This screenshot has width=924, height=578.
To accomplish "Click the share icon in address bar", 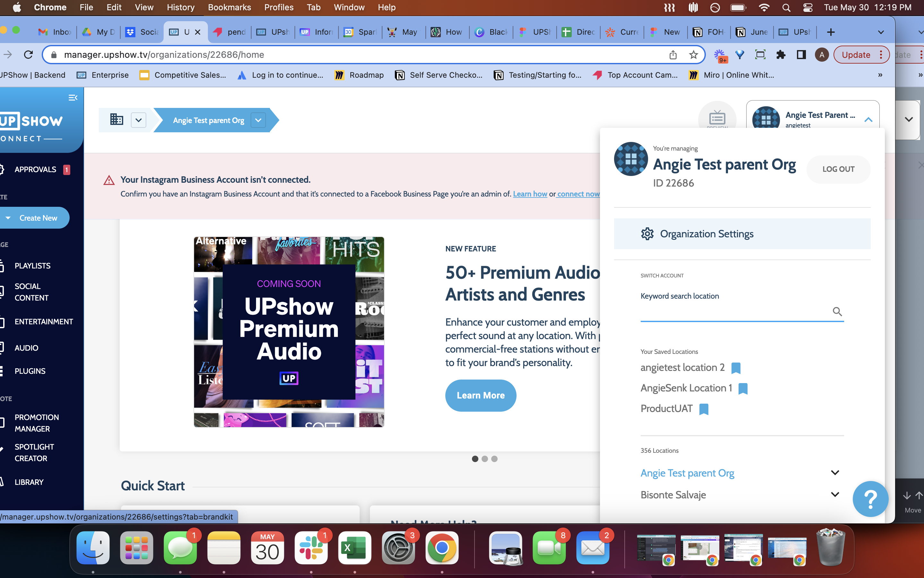I will (673, 55).
